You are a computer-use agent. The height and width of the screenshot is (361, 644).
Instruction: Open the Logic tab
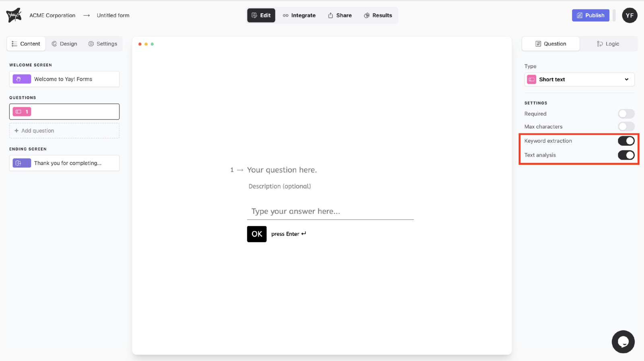(x=608, y=44)
